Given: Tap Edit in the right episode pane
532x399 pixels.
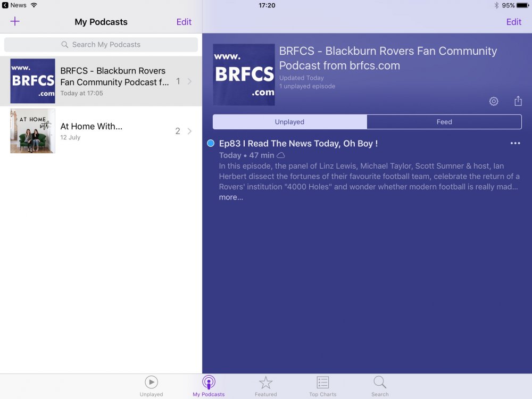Looking at the screenshot, I should [x=514, y=22].
